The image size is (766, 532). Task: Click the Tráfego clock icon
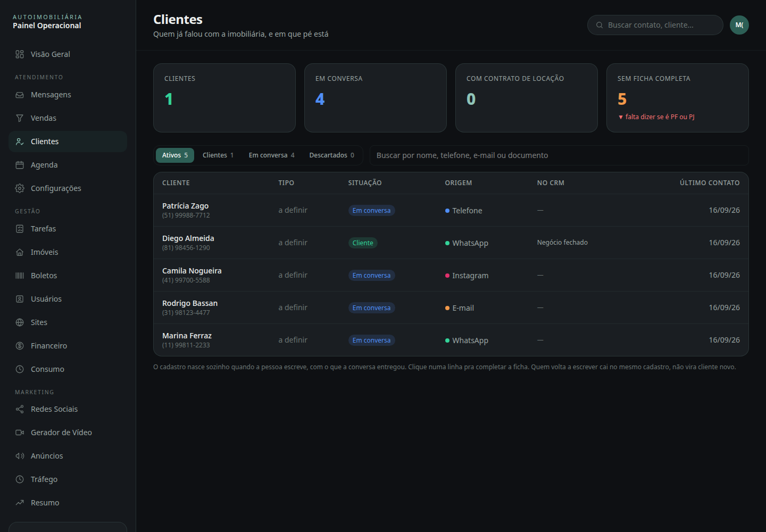click(20, 479)
